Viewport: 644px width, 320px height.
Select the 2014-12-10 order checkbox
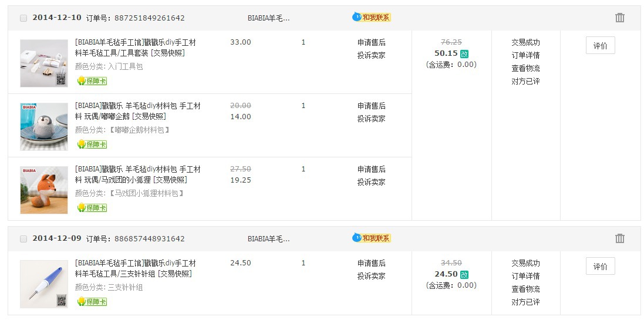23,18
